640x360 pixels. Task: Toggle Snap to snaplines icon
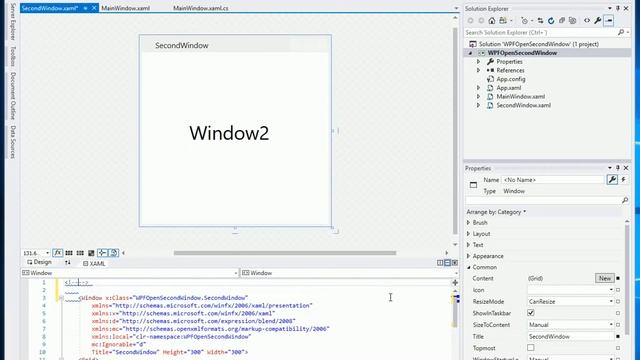click(102, 253)
